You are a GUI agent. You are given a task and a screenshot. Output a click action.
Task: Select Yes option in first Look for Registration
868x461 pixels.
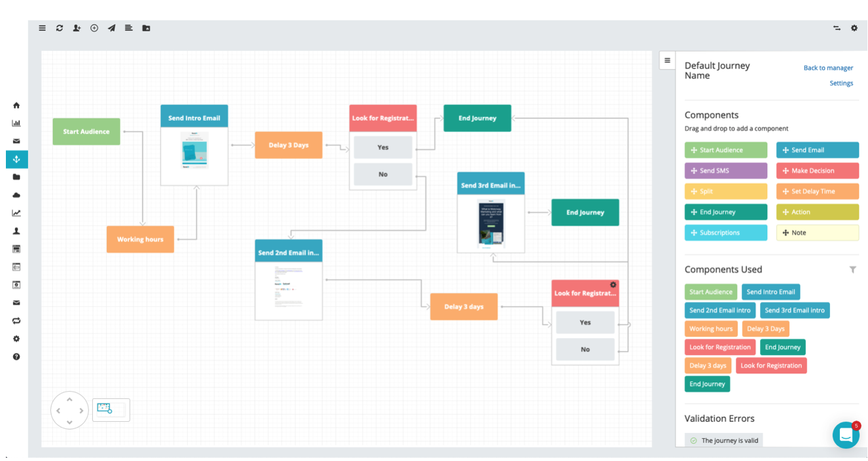tap(383, 148)
